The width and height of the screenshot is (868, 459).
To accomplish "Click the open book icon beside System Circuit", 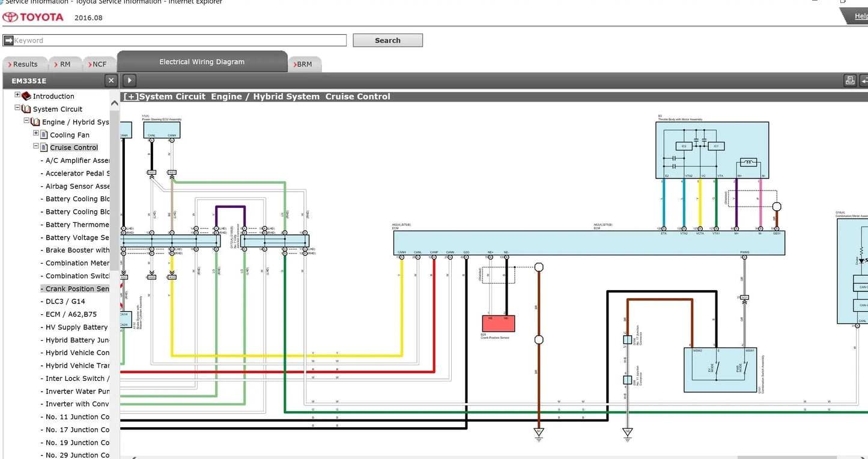I will click(26, 109).
